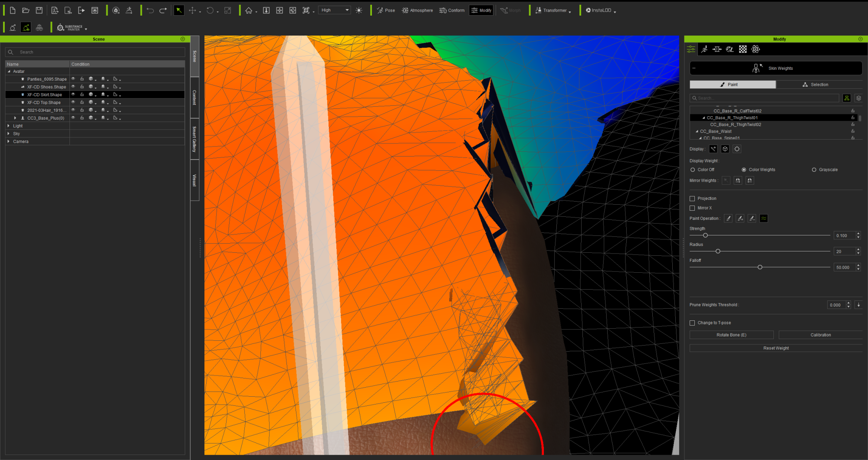Viewport: 868px width, 460px height.
Task: Select the Subtract weight brush operation icon
Action: point(752,218)
